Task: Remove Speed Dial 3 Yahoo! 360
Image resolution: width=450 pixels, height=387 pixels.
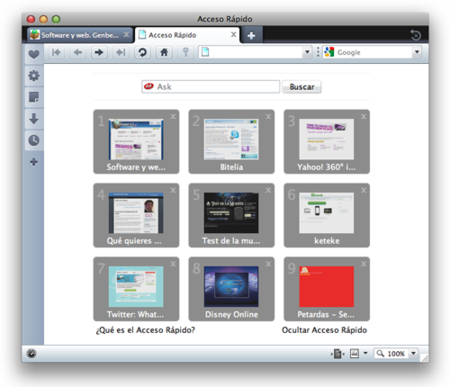Action: (x=364, y=117)
